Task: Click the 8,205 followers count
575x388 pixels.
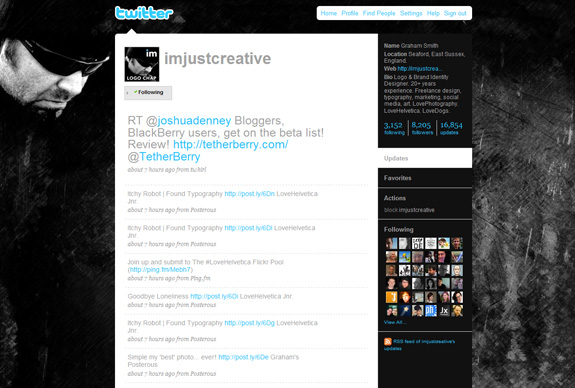Action: [x=422, y=128]
